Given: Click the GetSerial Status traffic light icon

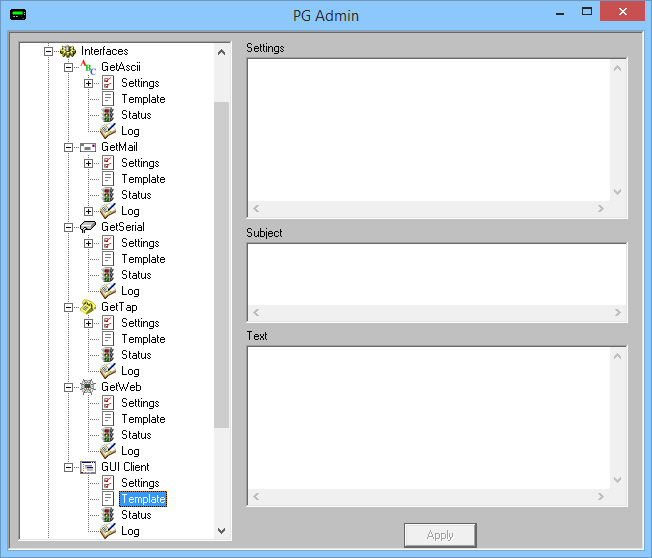Looking at the screenshot, I should [108, 275].
